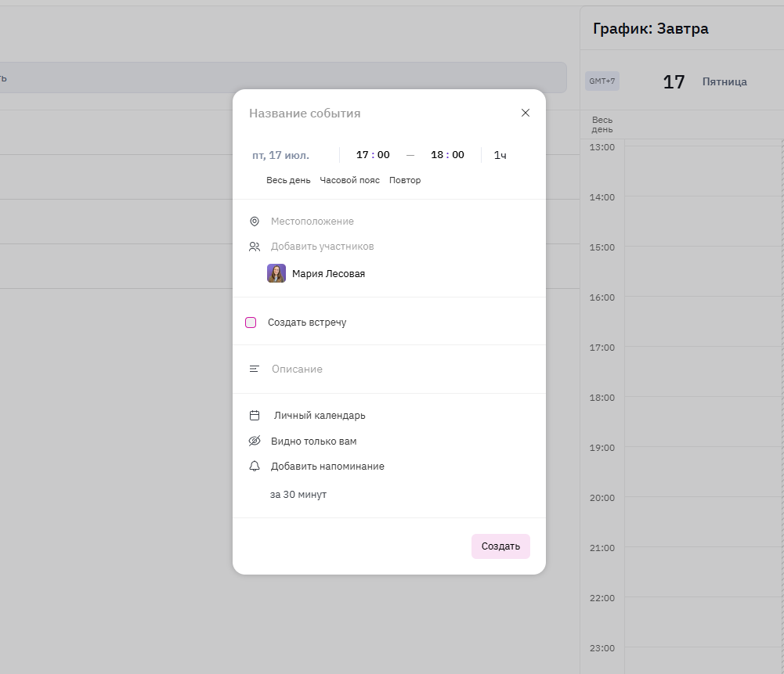Toggle the Весь день option
This screenshot has height=674, width=784.
[x=288, y=180]
